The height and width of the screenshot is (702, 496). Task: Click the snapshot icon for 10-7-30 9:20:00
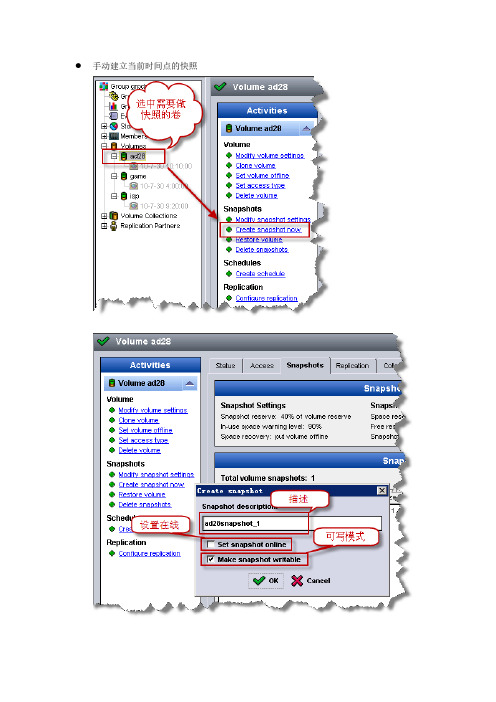[133, 206]
